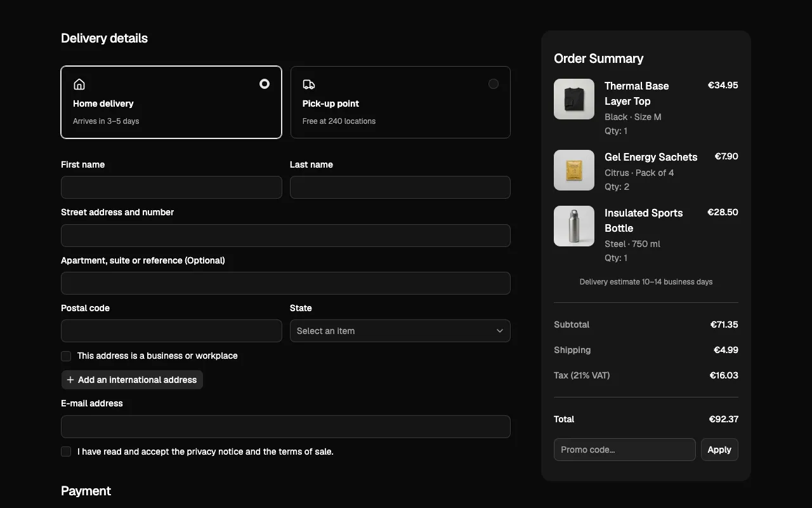Click the Order Summary heading
Image resolution: width=812 pixels, height=508 pixels.
pyautogui.click(x=599, y=58)
